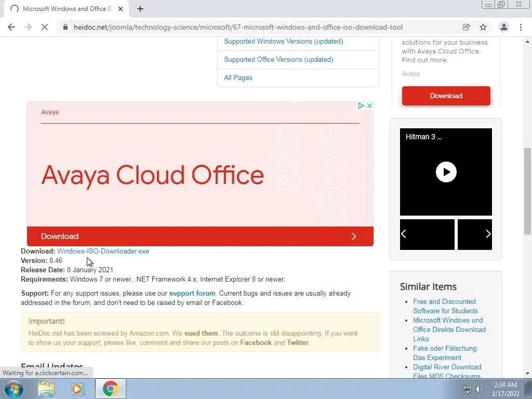
Task: Click the red Download button in sidebar ad
Action: [446, 96]
